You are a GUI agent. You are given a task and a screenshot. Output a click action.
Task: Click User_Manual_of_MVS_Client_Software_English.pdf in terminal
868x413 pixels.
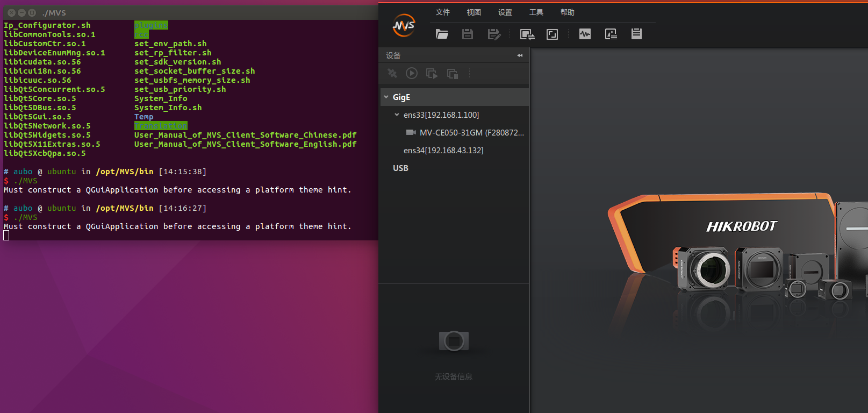coord(245,144)
